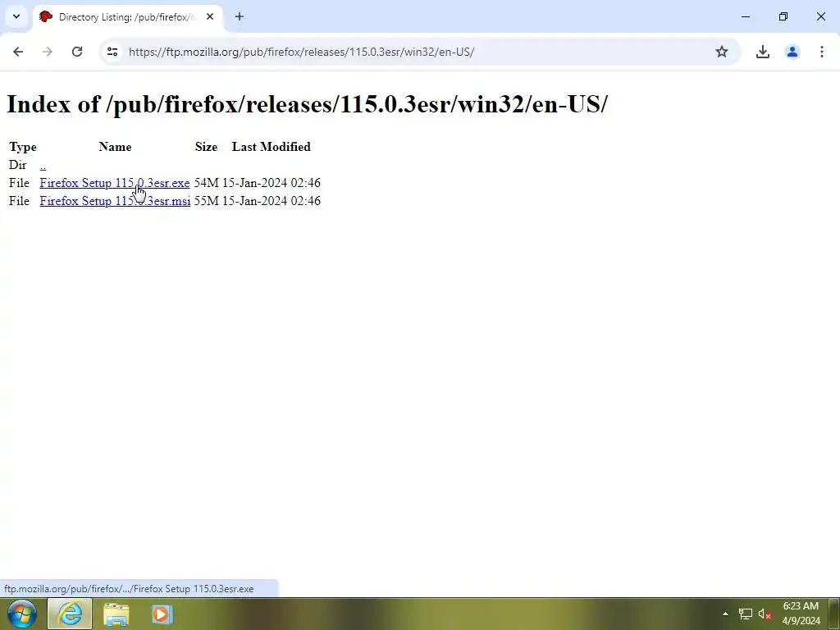Screen dimensions: 840x630
Task: Click the muted volume tray icon
Action: pyautogui.click(x=765, y=614)
